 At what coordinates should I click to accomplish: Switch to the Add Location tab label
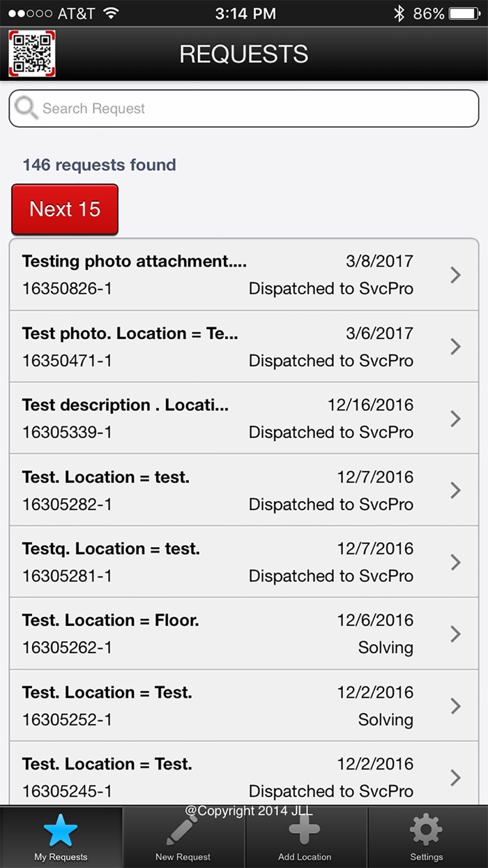305,857
